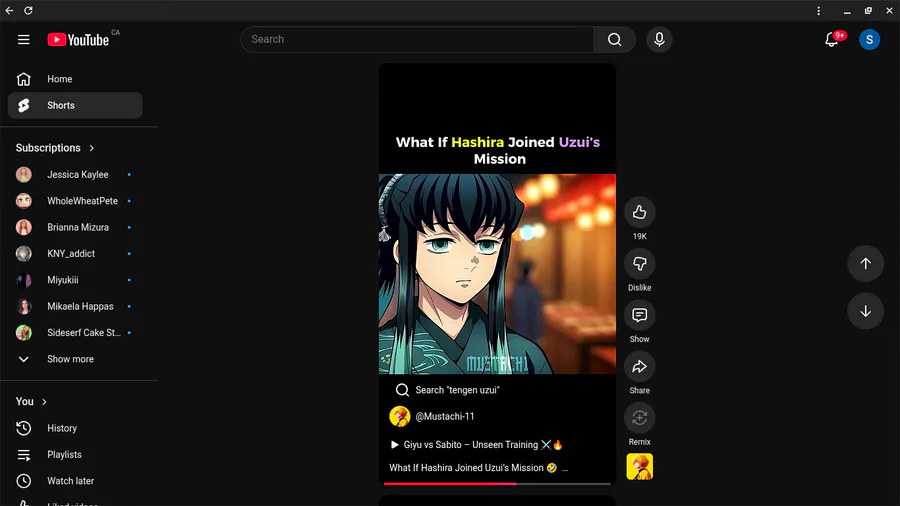Expand Show more subscriptions
Image resolution: width=900 pixels, height=506 pixels.
(75, 359)
